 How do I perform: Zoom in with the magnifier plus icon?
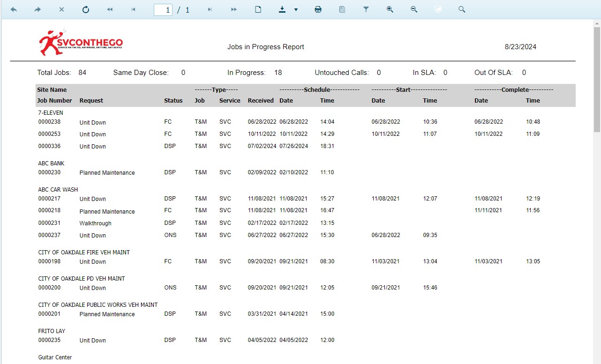tap(390, 9)
